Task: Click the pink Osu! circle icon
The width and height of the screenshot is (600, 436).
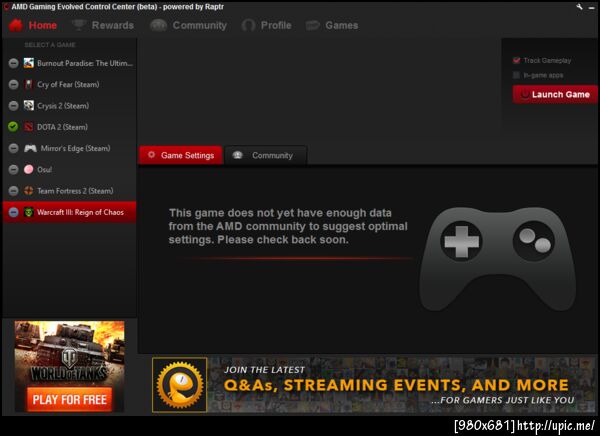Action: [29, 169]
